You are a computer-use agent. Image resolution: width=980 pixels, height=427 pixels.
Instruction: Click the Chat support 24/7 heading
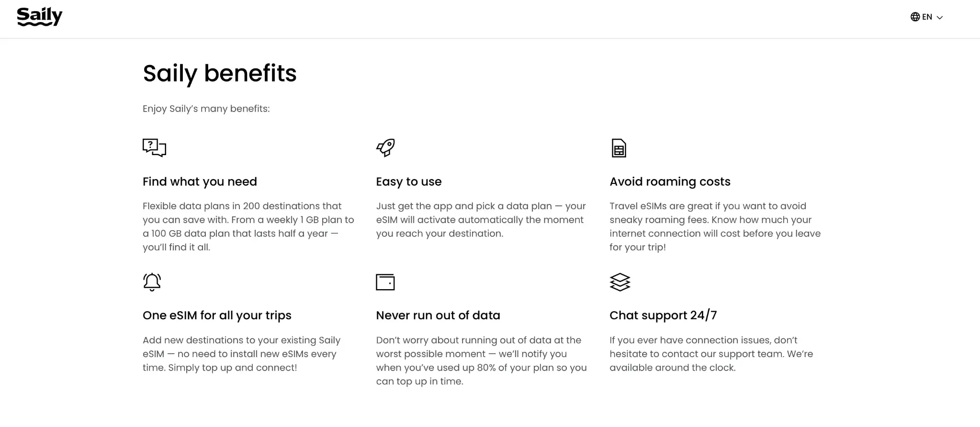click(x=663, y=315)
